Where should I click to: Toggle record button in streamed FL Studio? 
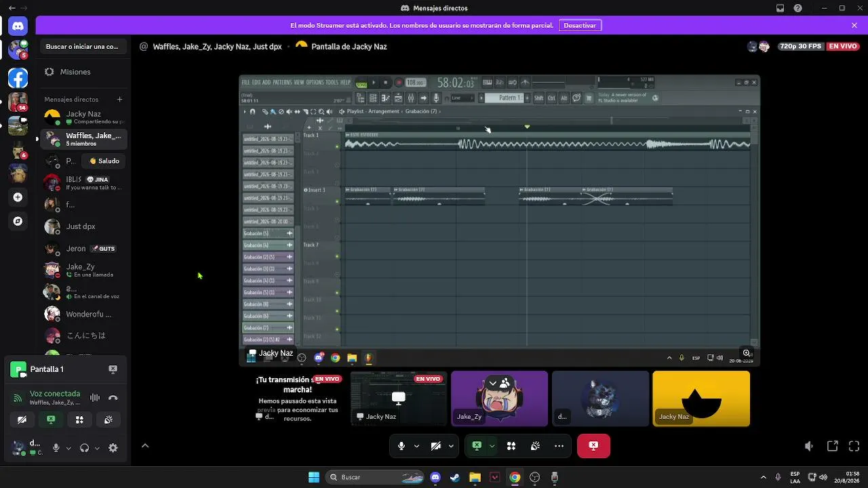(x=399, y=83)
